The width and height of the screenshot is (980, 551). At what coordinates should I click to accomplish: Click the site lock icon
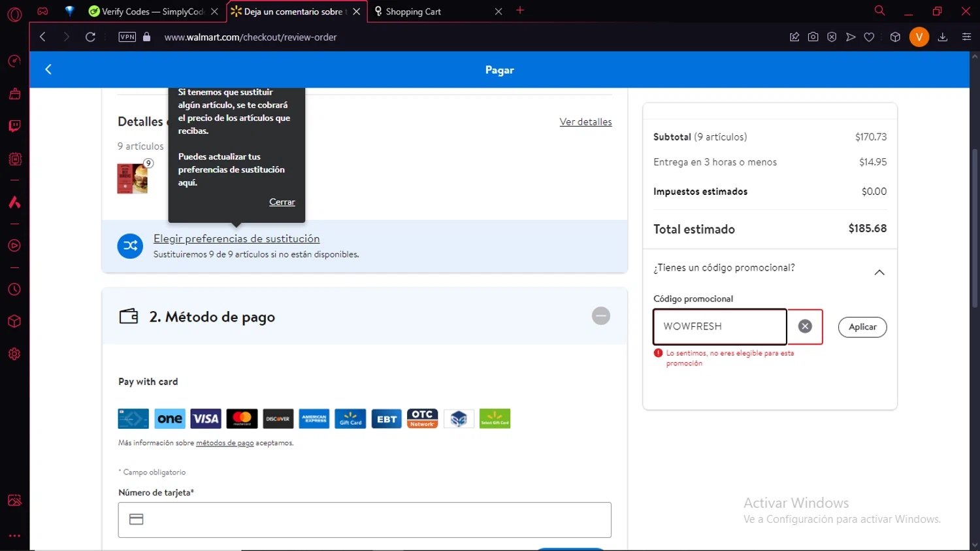147,37
